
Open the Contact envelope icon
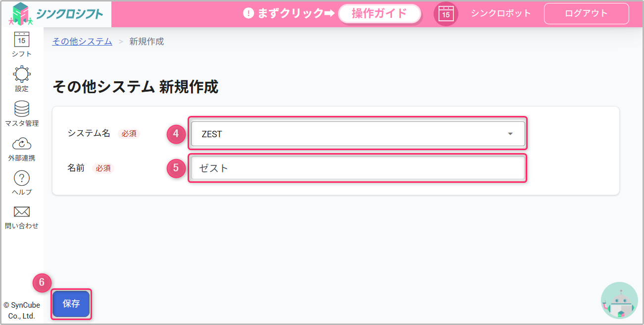pyautogui.click(x=21, y=212)
